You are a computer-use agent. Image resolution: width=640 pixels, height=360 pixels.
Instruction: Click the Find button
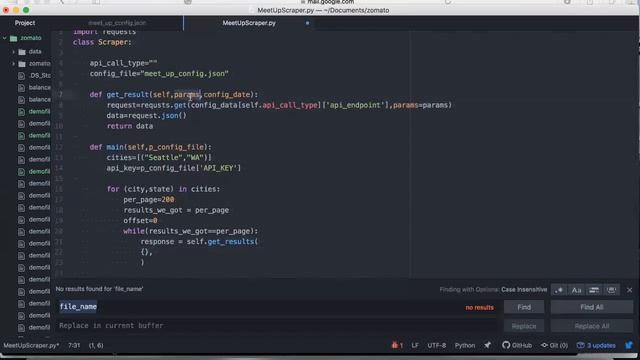click(x=524, y=307)
